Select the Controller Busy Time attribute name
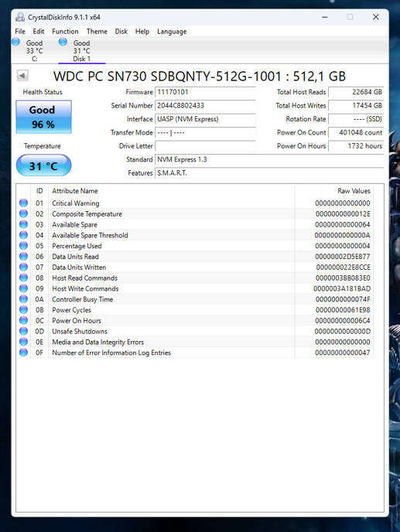Screen dimensions: 400x532 83,299
